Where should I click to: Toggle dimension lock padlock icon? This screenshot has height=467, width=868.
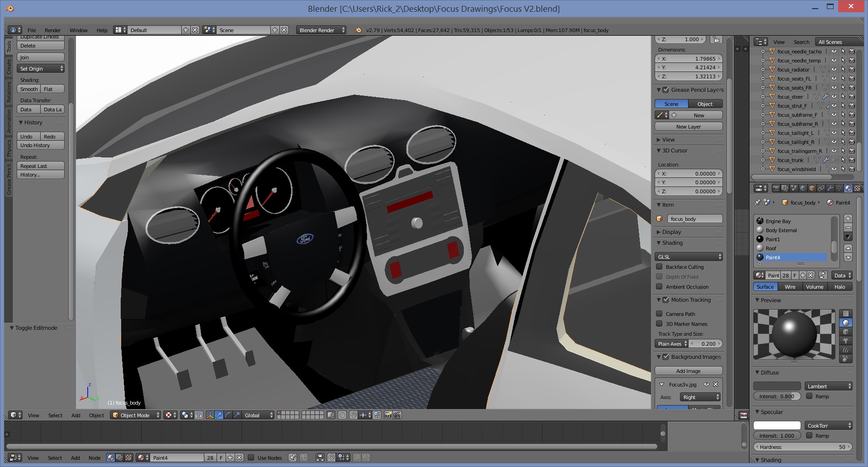(x=716, y=40)
